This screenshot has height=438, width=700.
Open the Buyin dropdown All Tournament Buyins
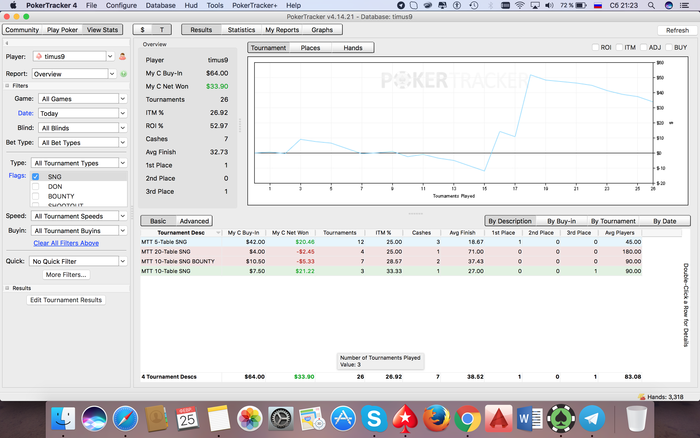[79, 231]
